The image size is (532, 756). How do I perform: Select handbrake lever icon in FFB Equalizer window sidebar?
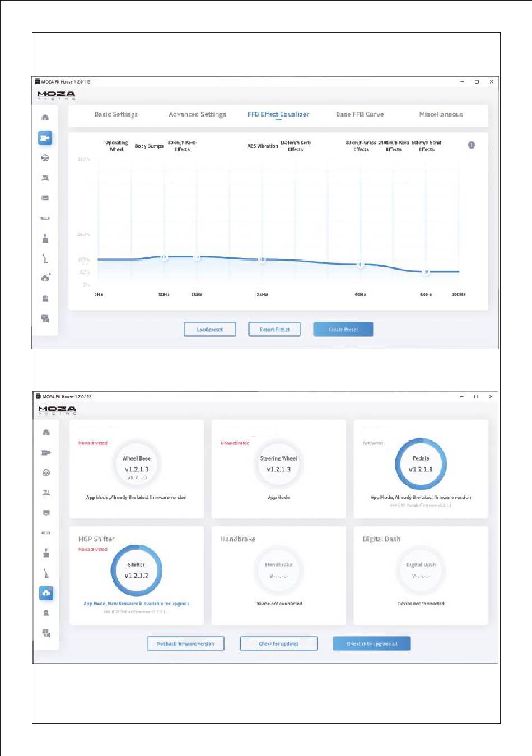(45, 258)
